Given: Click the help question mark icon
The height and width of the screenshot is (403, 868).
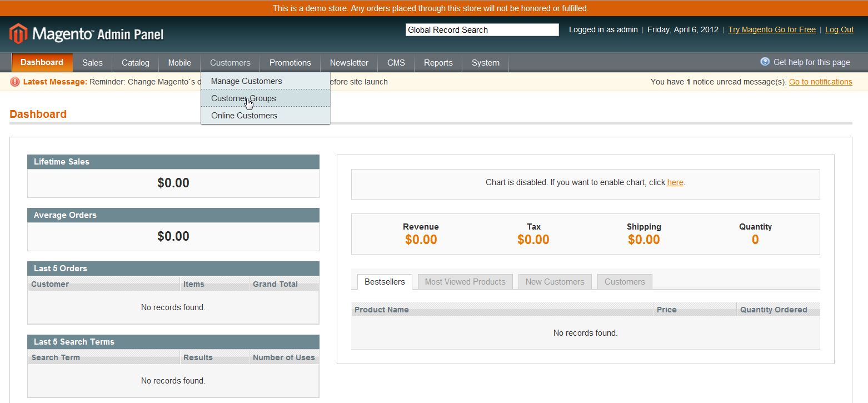Looking at the screenshot, I should 765,62.
